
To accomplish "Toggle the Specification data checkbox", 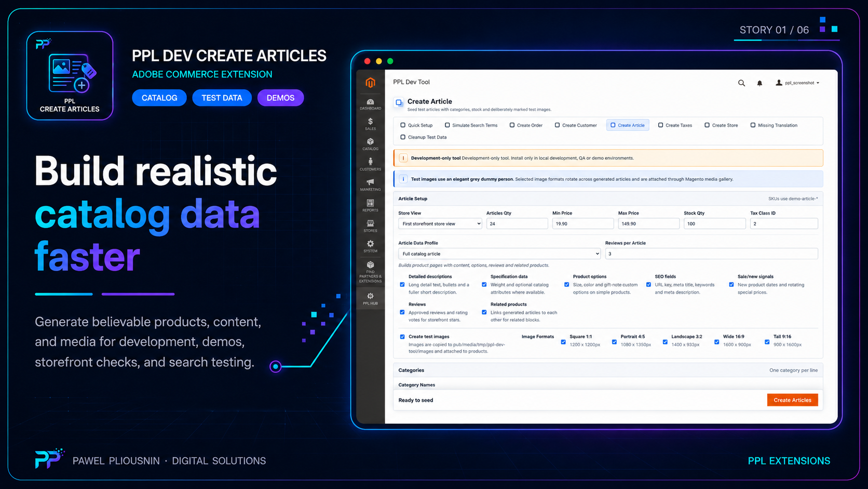I will pos(484,285).
